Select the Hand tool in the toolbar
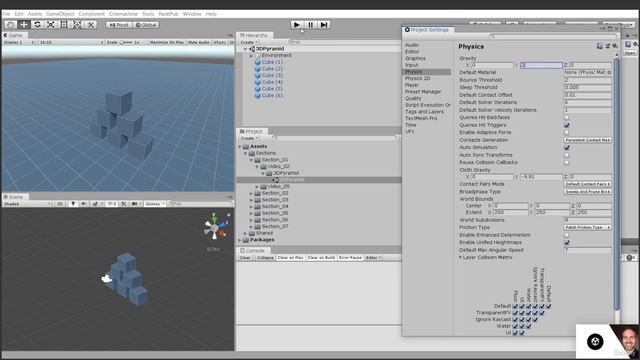This screenshot has width=640, height=360. click(11, 24)
